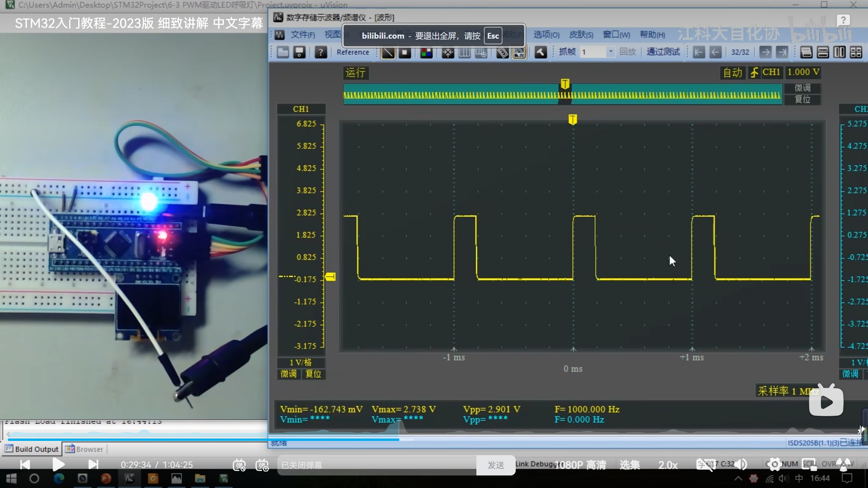Viewport: 868px width, 488px height.
Task: Go to the previous captured frame
Action: [715, 52]
